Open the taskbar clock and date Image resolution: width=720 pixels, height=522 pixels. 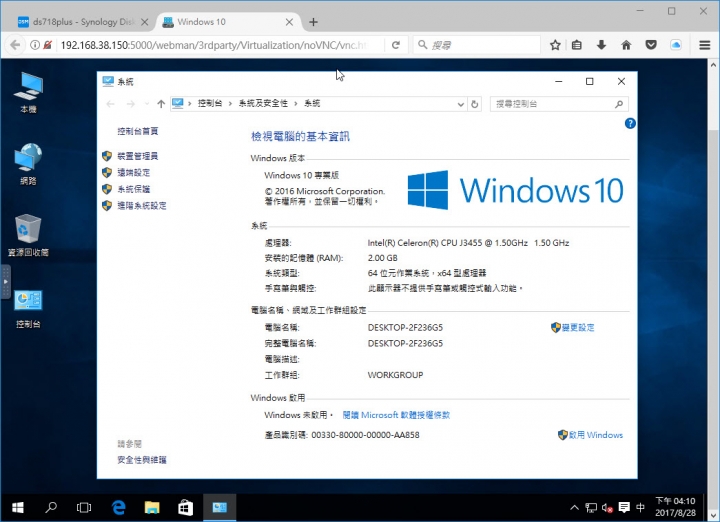pyautogui.click(x=675, y=507)
